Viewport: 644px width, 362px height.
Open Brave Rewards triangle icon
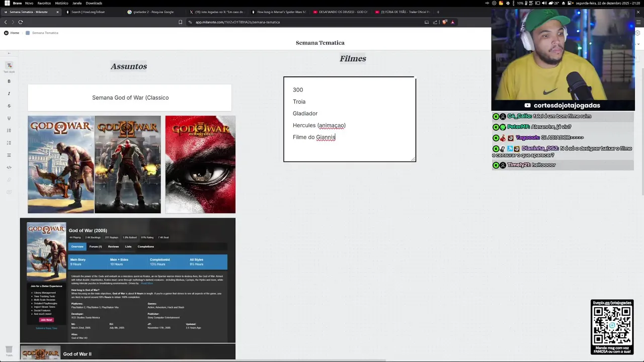click(453, 22)
